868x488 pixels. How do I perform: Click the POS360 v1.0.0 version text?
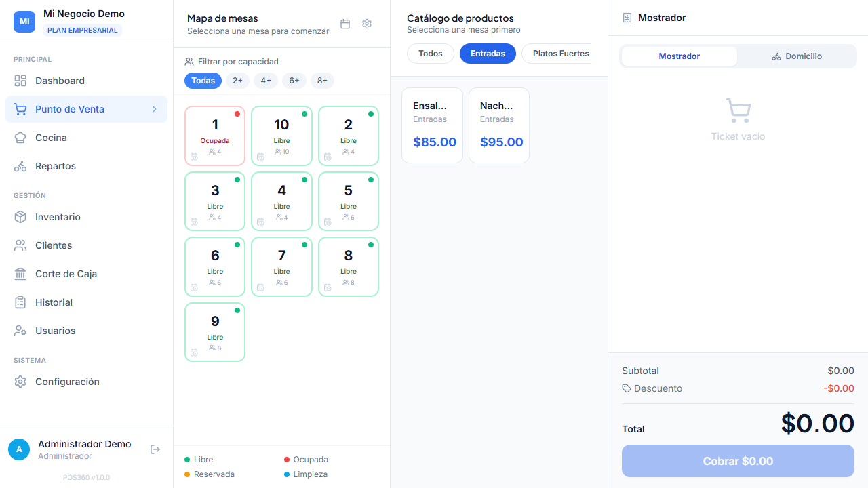(86, 477)
